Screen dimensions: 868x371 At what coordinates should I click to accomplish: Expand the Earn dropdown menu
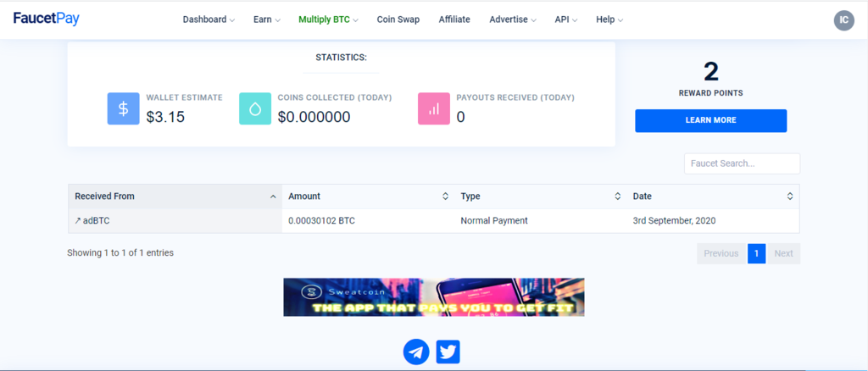click(267, 19)
